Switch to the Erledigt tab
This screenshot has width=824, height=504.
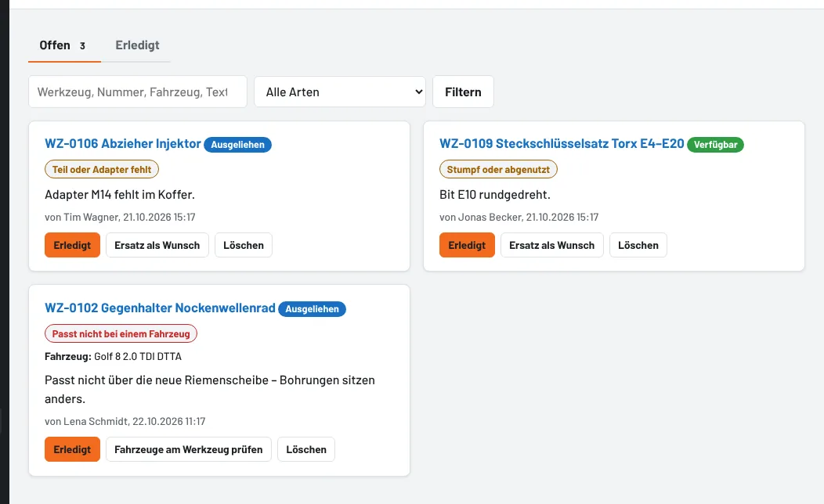[x=137, y=45]
